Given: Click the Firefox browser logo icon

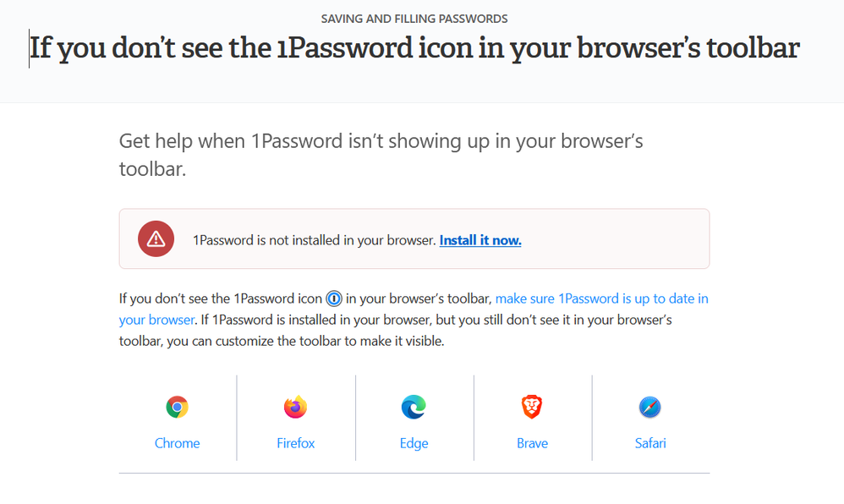Looking at the screenshot, I should pyautogui.click(x=295, y=408).
